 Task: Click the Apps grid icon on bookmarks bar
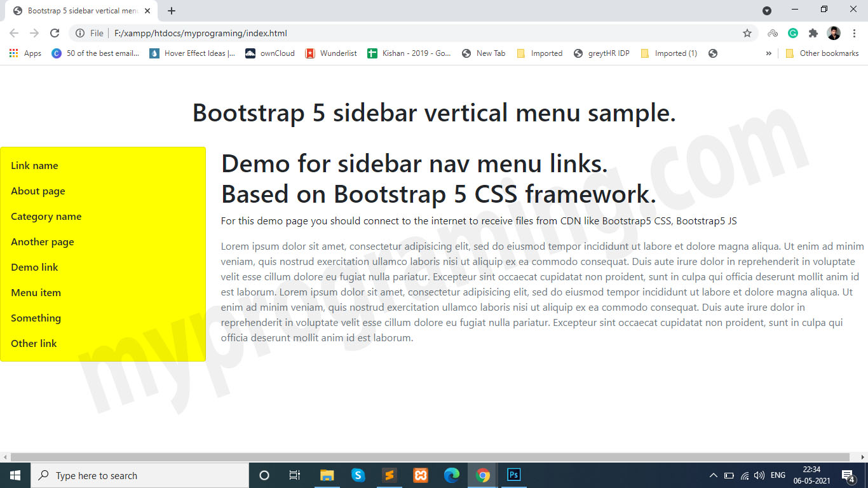click(x=13, y=53)
